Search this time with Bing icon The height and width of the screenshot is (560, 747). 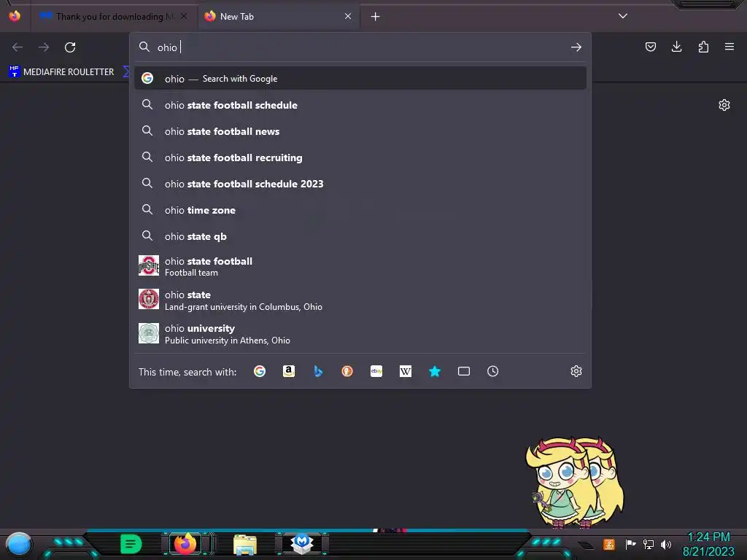coord(318,371)
